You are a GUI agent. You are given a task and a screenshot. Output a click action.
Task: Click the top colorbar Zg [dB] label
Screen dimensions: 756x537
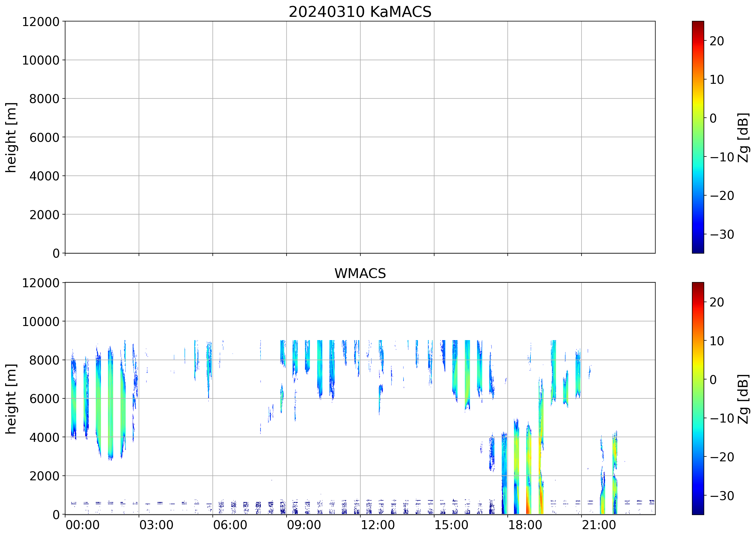click(x=744, y=137)
